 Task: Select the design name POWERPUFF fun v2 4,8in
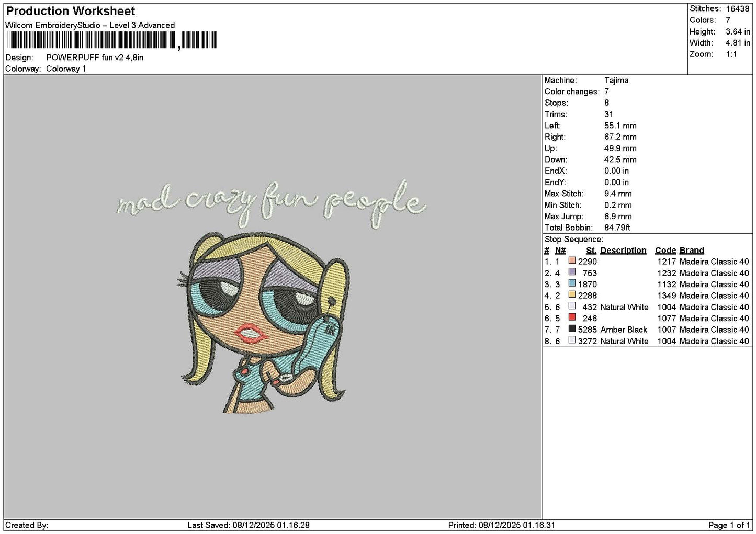point(95,58)
